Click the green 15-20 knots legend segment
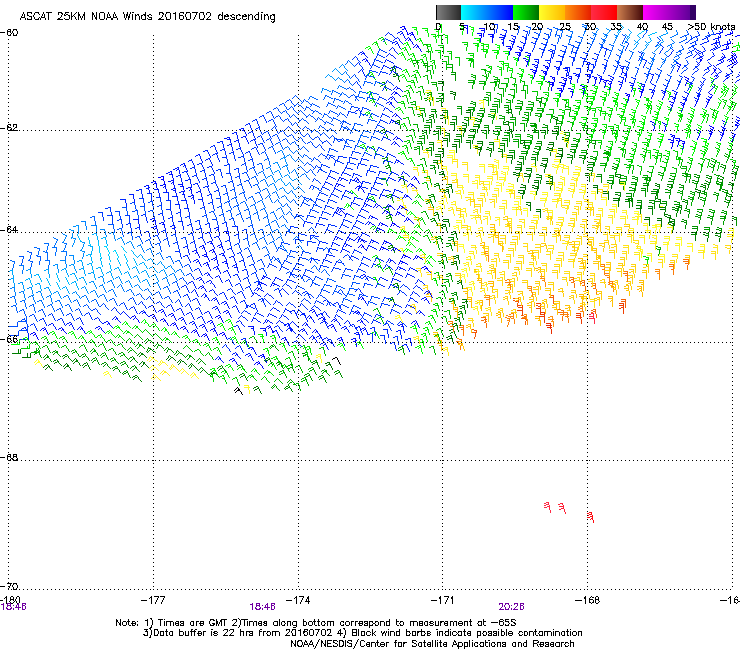The height and width of the screenshot is (650, 740). [526, 12]
